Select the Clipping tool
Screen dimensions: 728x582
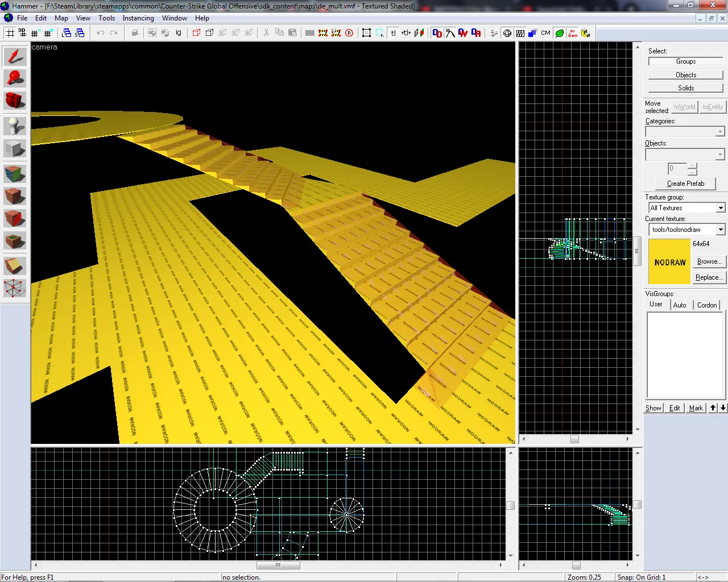coord(15,265)
